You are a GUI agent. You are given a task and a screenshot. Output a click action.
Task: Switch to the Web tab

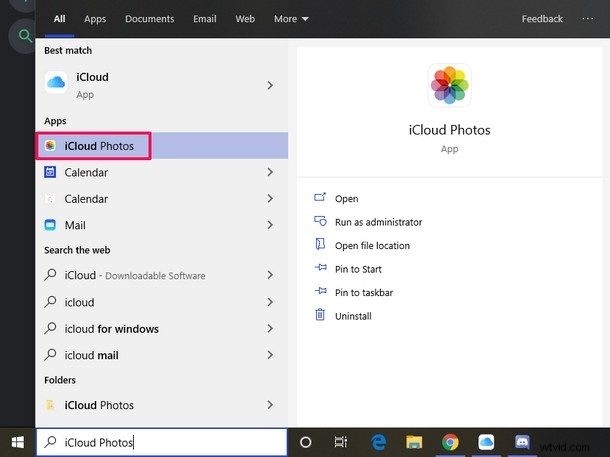(x=245, y=19)
